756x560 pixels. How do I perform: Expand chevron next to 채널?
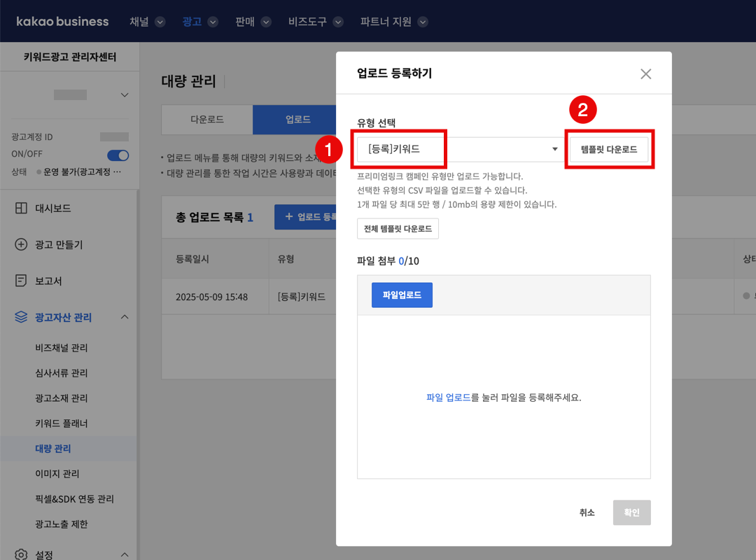(160, 22)
